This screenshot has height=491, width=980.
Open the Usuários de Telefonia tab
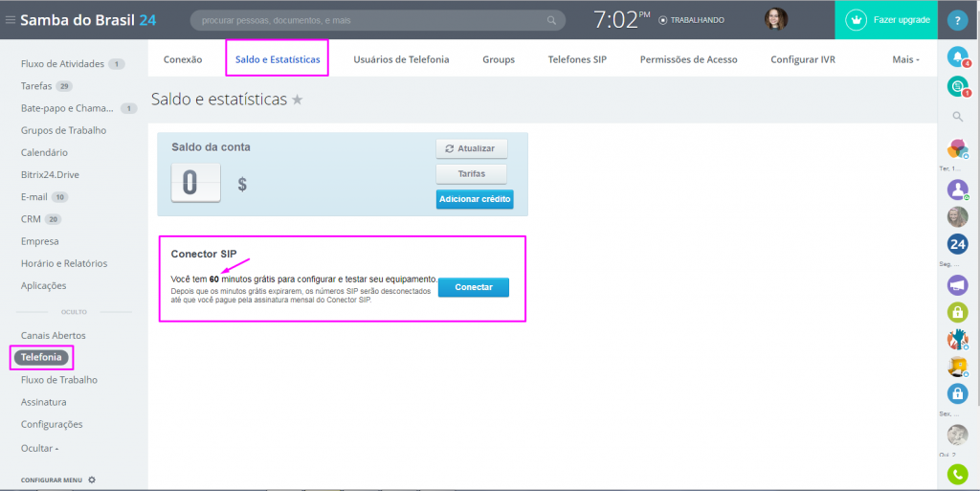click(401, 59)
